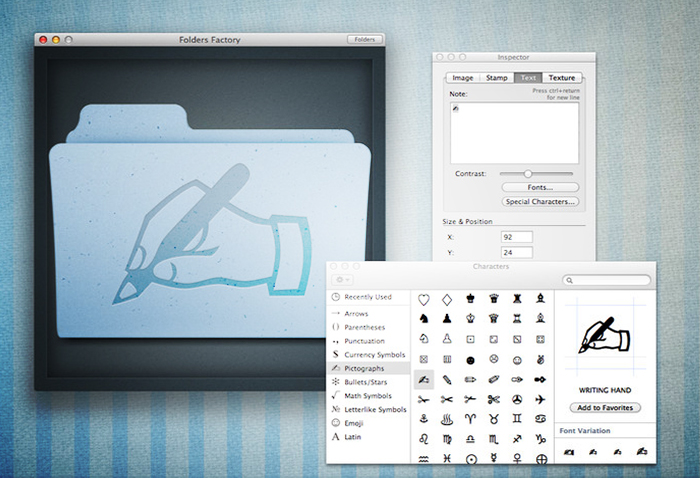
Task: Click the Characters search field
Action: 606,280
